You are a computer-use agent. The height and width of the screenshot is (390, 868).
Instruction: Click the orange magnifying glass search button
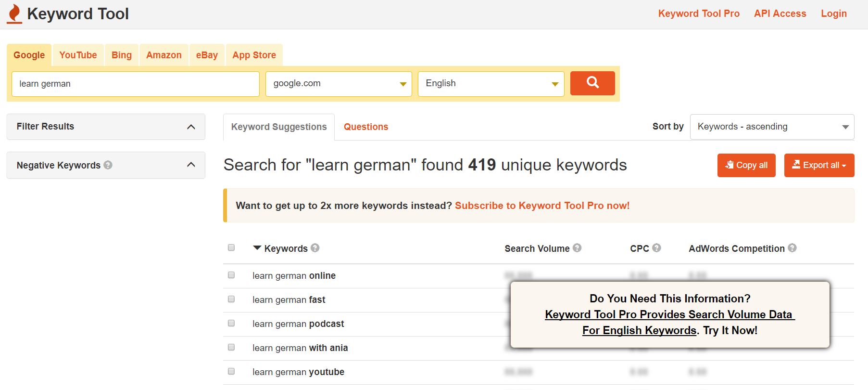tap(592, 83)
